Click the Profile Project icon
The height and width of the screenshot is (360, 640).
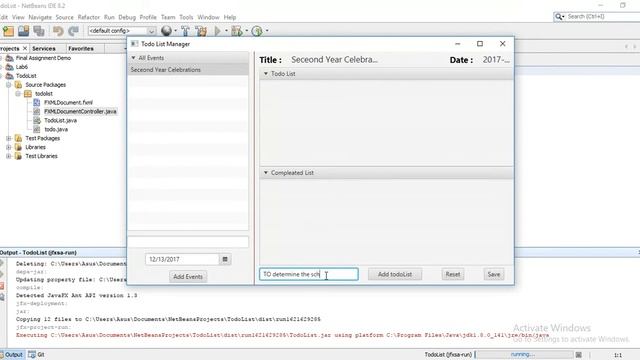[x=257, y=31]
